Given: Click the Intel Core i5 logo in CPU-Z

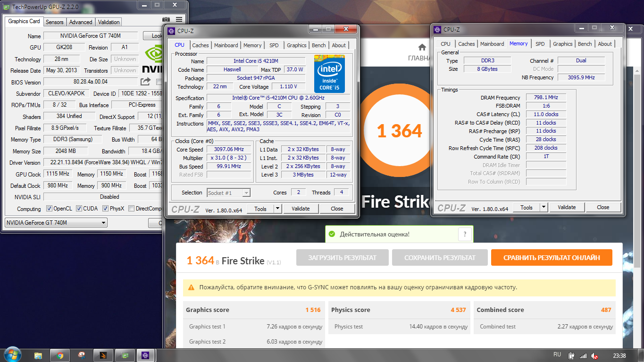Looking at the screenshot, I should tap(329, 74).
